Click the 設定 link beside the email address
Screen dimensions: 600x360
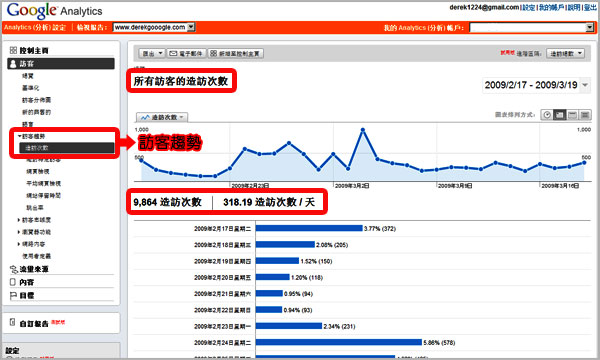coord(529,7)
